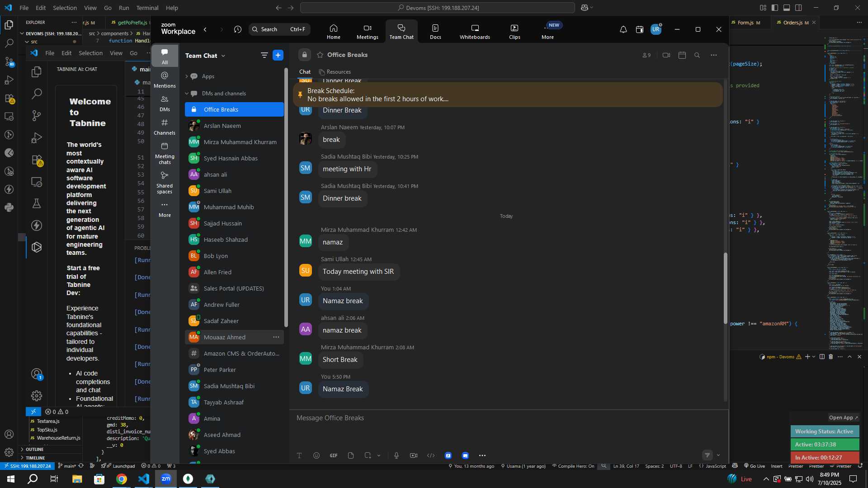This screenshot has width=868, height=488.
Task: Open composer more options ellipsis
Action: pyautogui.click(x=482, y=455)
